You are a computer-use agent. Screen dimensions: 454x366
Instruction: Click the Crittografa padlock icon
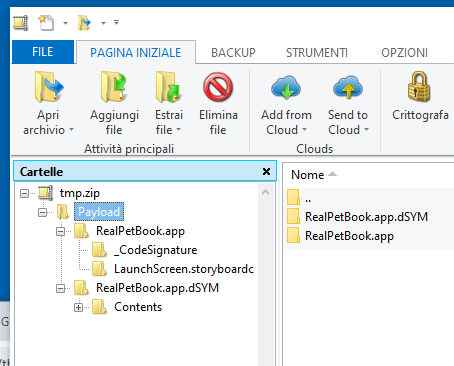tap(419, 86)
